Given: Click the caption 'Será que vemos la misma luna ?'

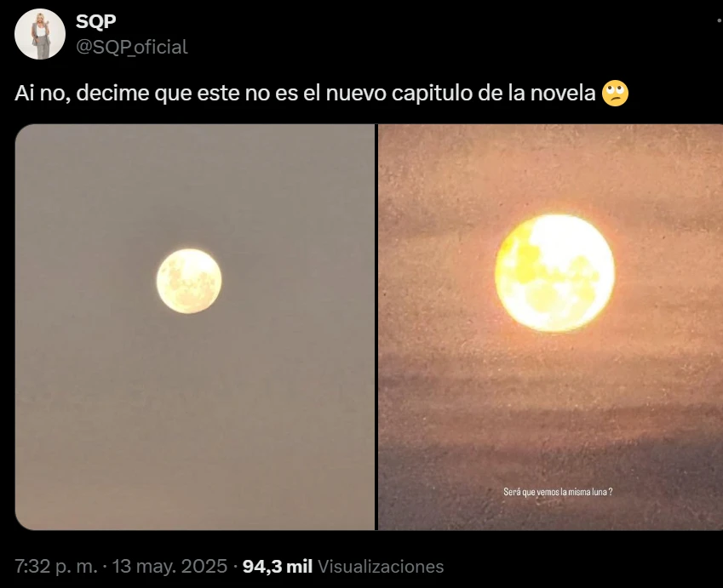Looking at the screenshot, I should [x=558, y=492].
